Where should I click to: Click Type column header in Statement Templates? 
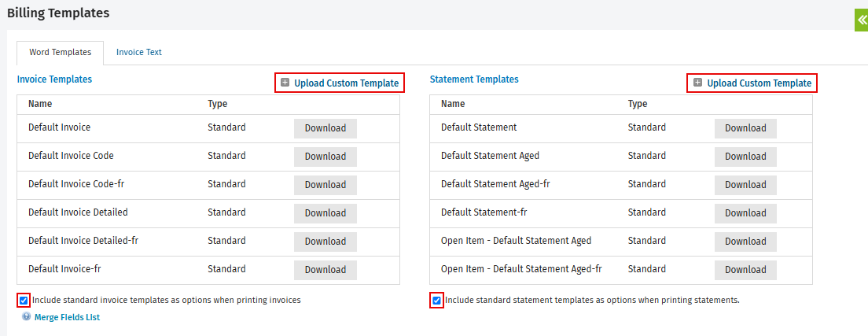pos(638,104)
